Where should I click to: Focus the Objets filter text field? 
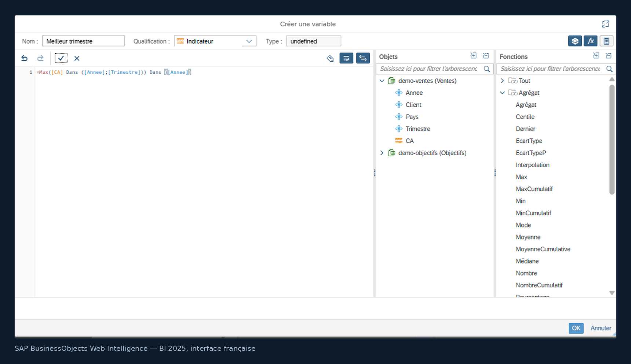[429, 69]
